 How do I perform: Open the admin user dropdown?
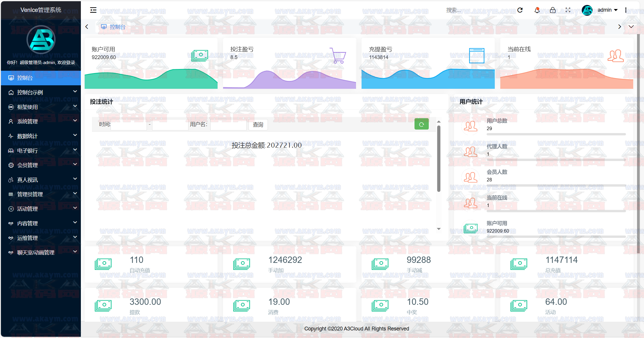click(606, 10)
